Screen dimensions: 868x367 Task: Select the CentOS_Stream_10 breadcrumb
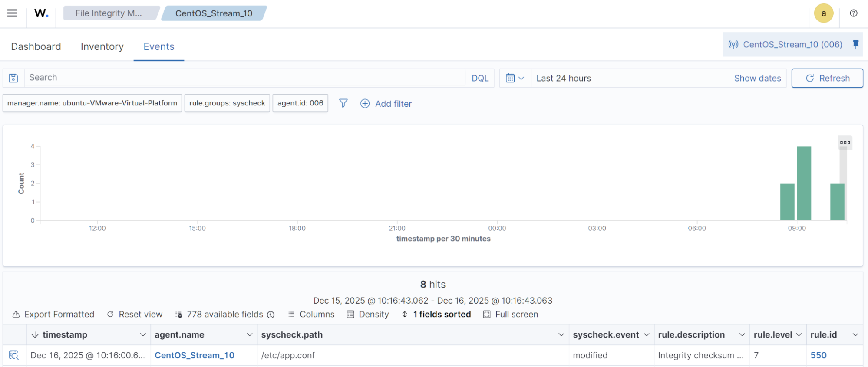214,13
